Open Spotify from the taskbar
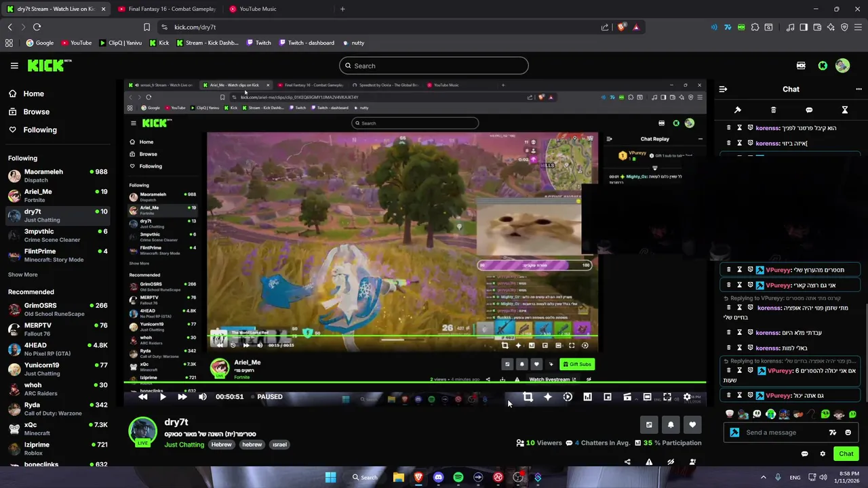868x488 pixels. (458, 477)
